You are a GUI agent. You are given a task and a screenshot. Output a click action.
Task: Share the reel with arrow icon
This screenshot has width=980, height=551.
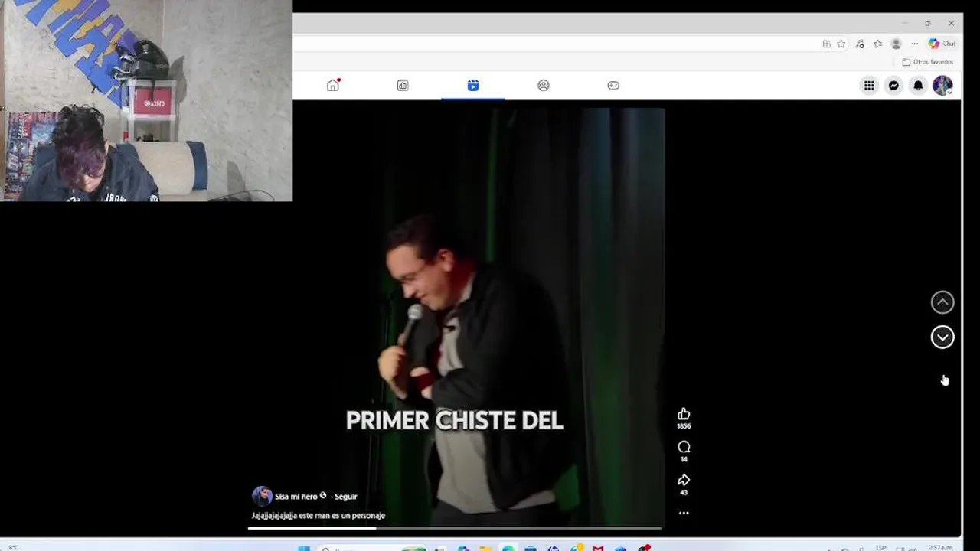(684, 480)
